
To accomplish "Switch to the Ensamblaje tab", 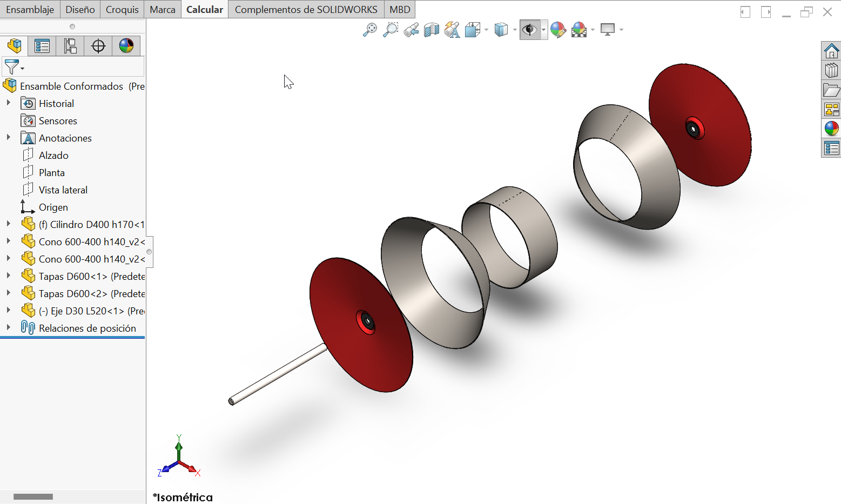I will tap(30, 10).
